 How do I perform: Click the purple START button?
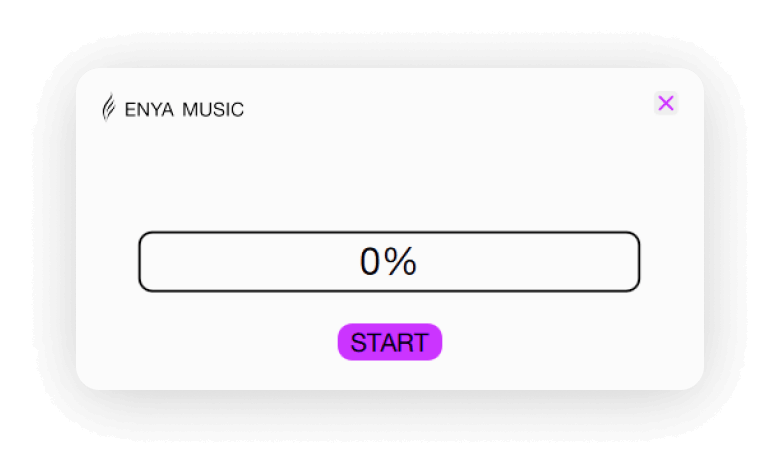click(x=390, y=342)
